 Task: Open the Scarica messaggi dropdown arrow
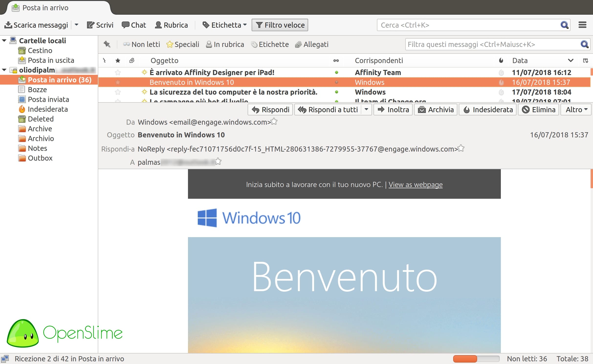tap(77, 25)
